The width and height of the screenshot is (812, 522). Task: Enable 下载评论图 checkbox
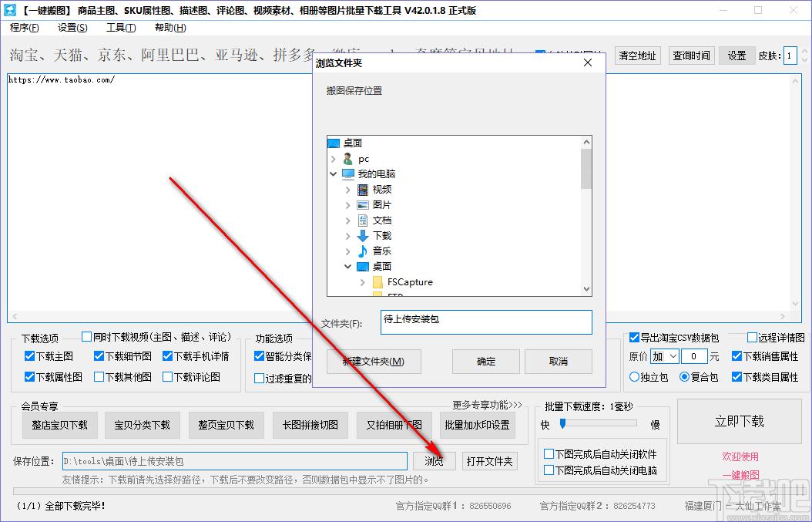point(167,377)
